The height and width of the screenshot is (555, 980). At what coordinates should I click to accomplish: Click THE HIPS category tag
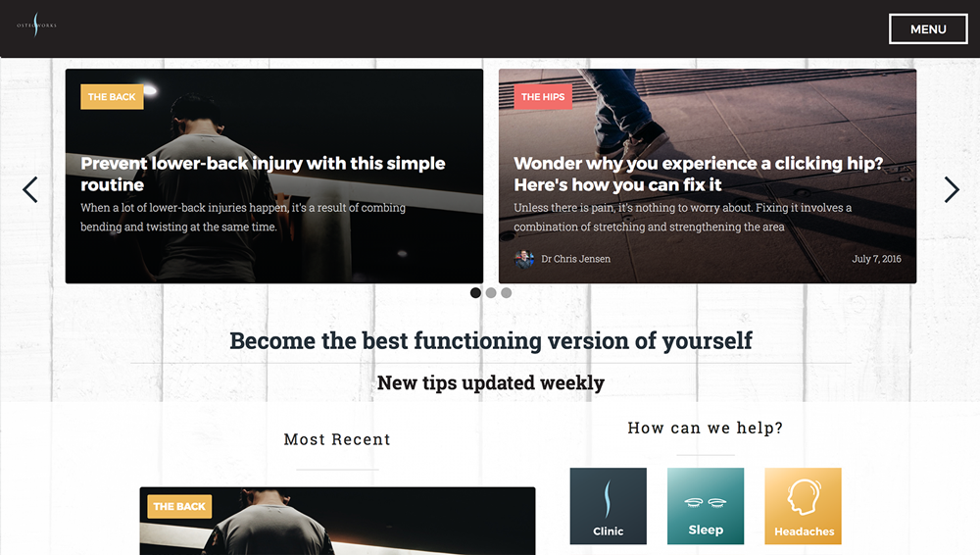pos(543,97)
